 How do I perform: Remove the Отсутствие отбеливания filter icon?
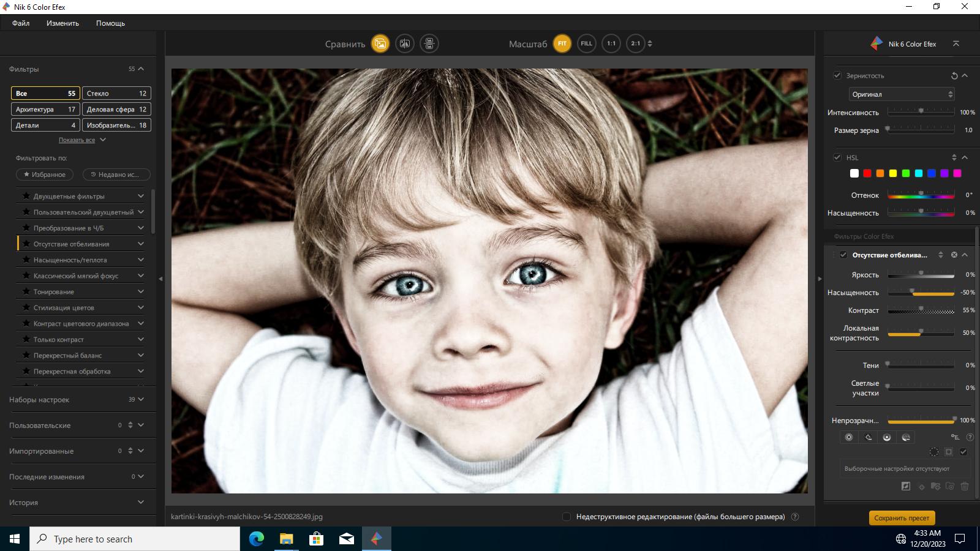pos(954,255)
